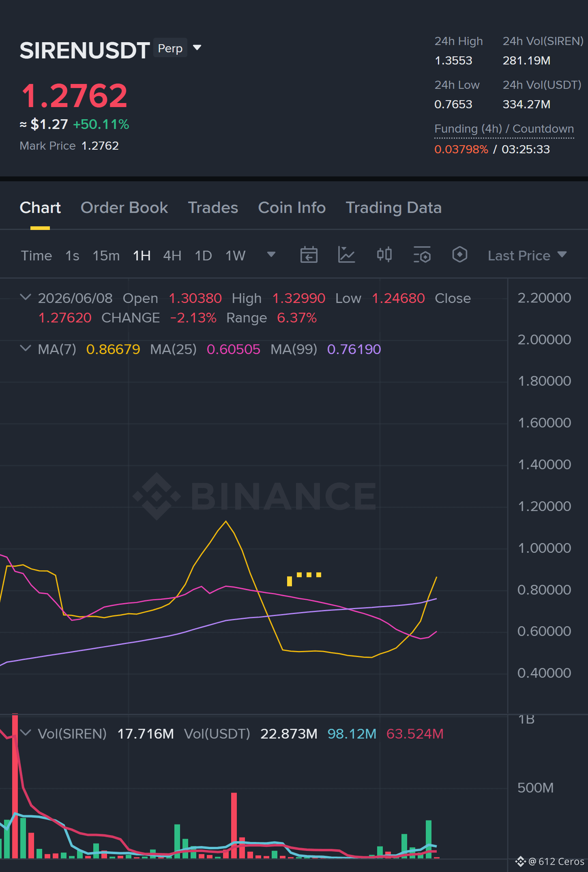588x872 pixels.
Task: Open the Last Price dropdown
Action: 527,256
